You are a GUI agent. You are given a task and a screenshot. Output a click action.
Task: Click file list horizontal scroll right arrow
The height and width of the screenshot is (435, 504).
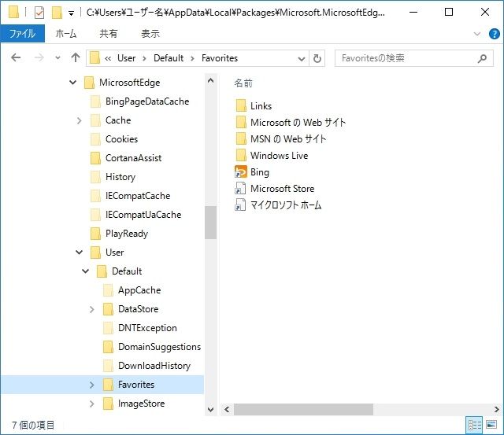497,409
